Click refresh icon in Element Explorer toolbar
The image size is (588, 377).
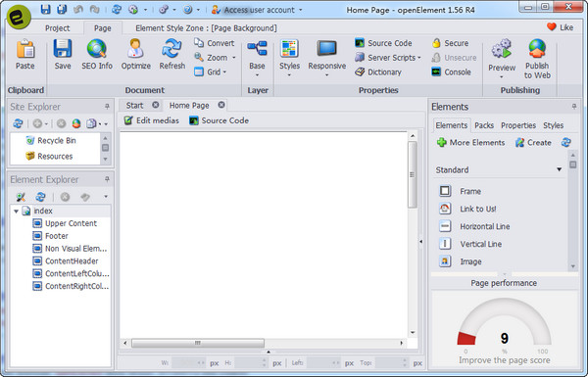[x=40, y=197]
